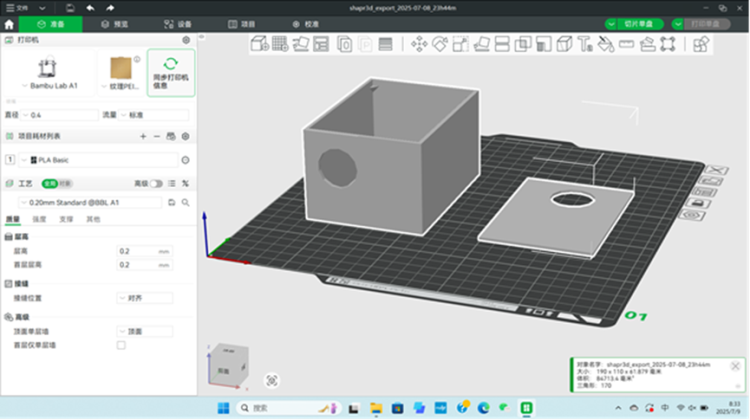Open the Text shape tool
This screenshot has width=750, height=420.
pos(586,43)
